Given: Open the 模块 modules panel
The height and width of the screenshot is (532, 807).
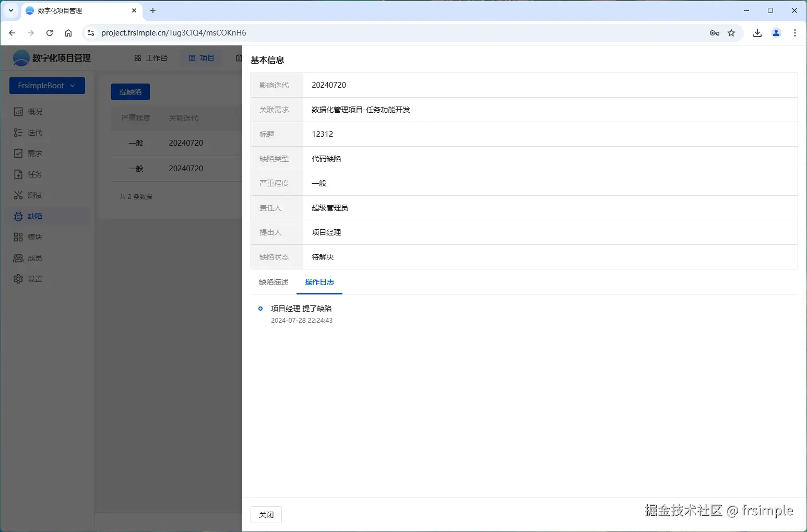Looking at the screenshot, I should 34,237.
